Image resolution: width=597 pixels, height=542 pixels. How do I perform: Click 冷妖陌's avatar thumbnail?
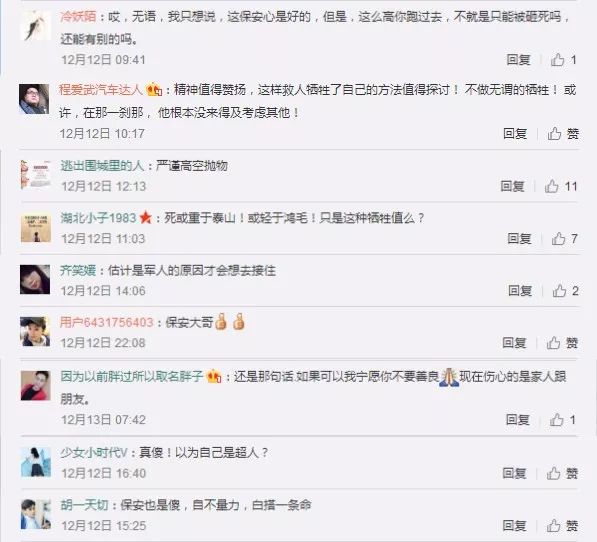(35, 26)
